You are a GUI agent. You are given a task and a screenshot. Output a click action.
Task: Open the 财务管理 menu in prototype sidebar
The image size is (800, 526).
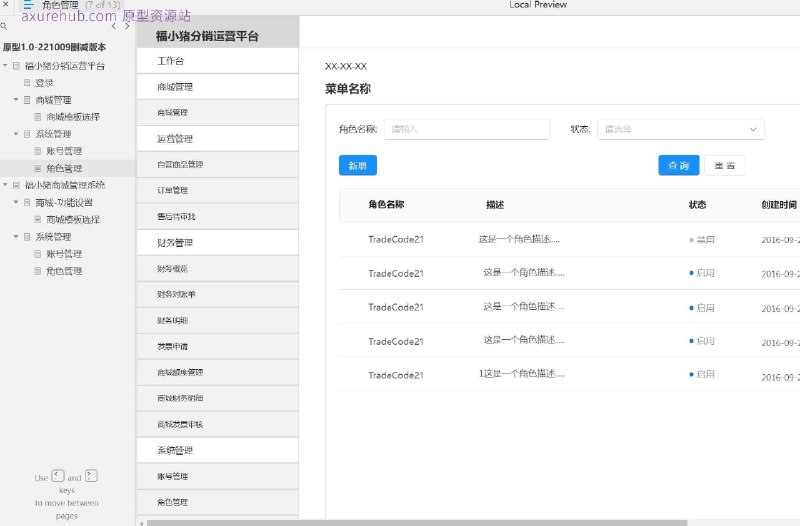[218, 243]
